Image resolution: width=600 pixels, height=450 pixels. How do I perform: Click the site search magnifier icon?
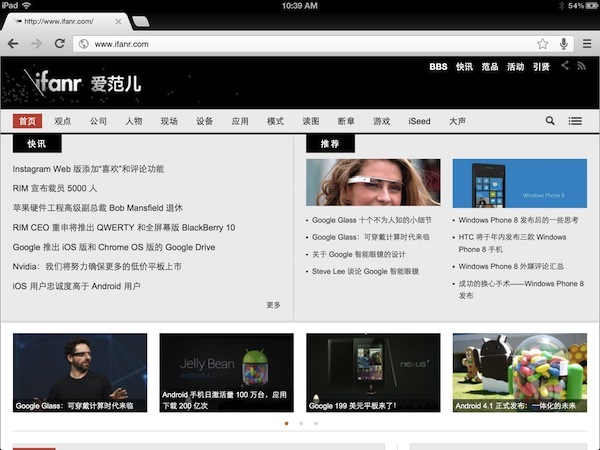click(550, 121)
